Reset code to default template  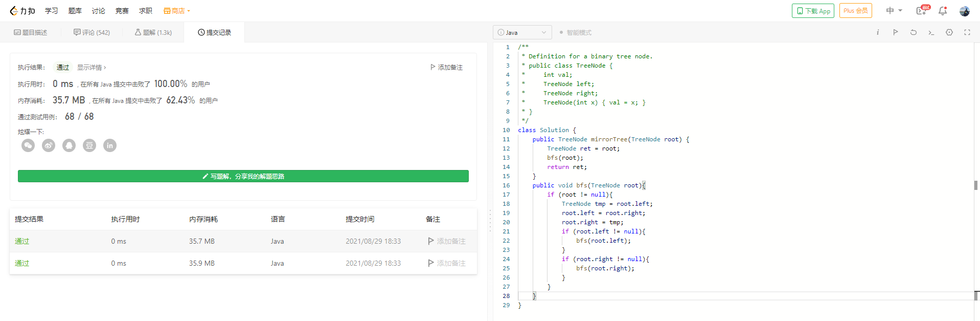(x=914, y=32)
